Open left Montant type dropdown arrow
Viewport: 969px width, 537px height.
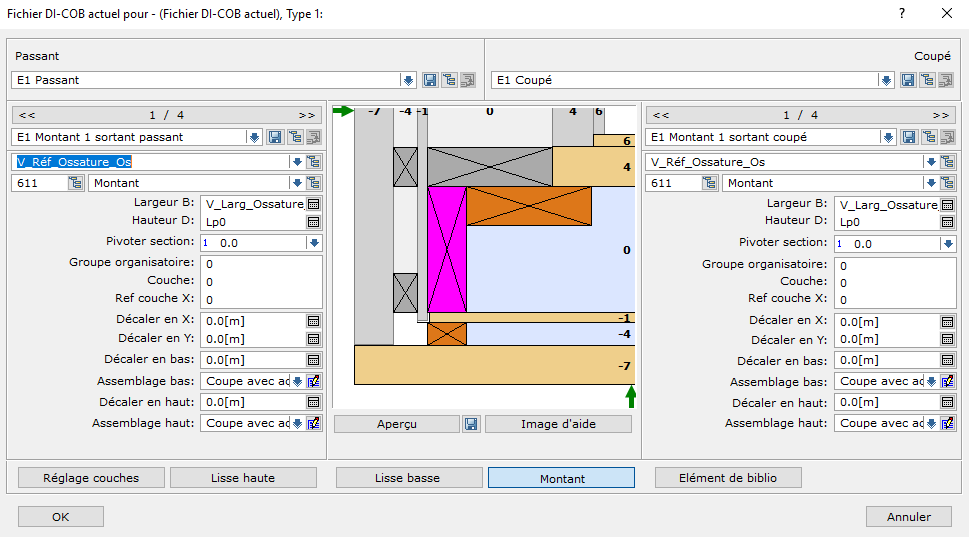(297, 183)
